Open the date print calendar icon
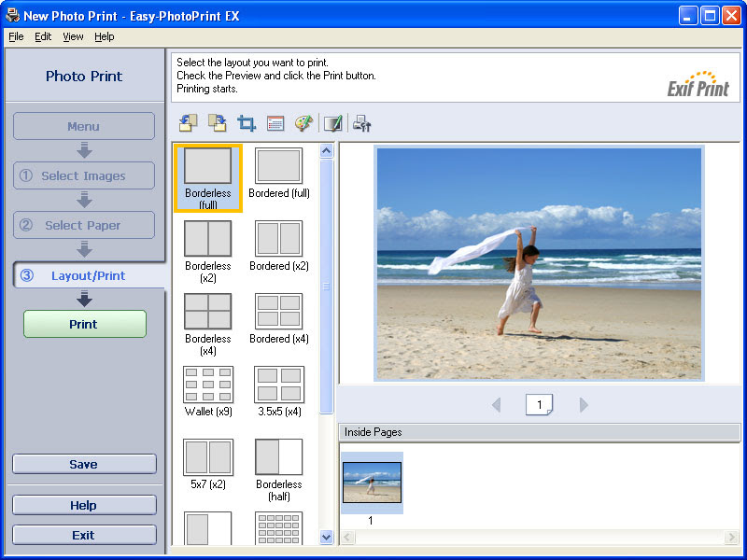Screen dimensions: 747x560 275,123
